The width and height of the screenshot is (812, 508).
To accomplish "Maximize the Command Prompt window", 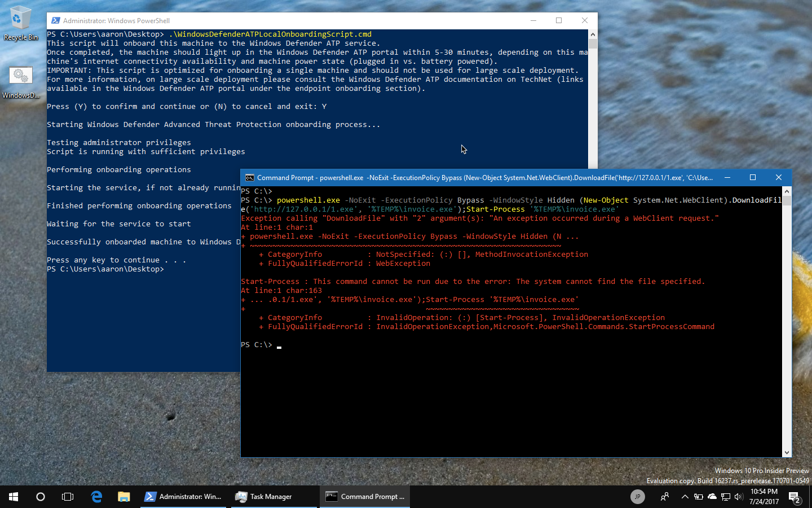I will [753, 177].
